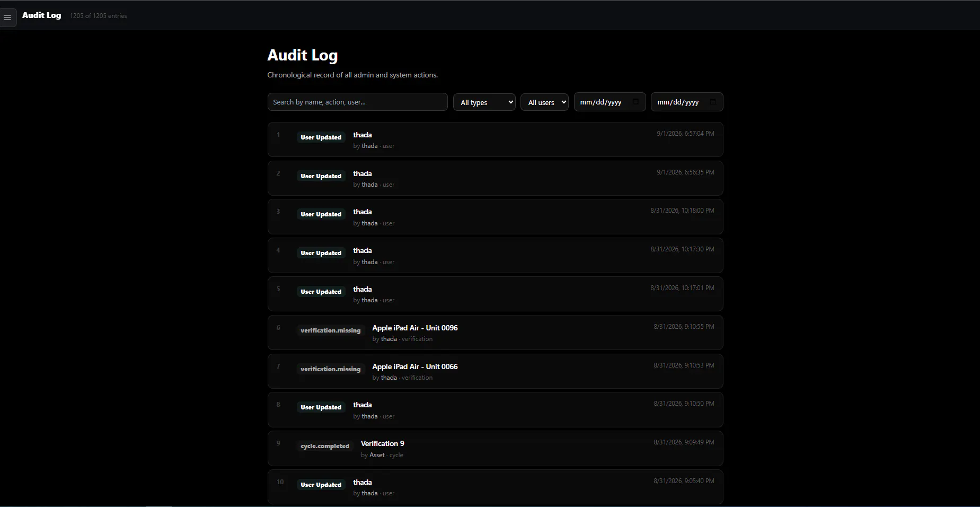Click timestamp 8/31/2026, 9:09:49 PM
Image resolution: width=980 pixels, height=507 pixels.
tap(684, 442)
